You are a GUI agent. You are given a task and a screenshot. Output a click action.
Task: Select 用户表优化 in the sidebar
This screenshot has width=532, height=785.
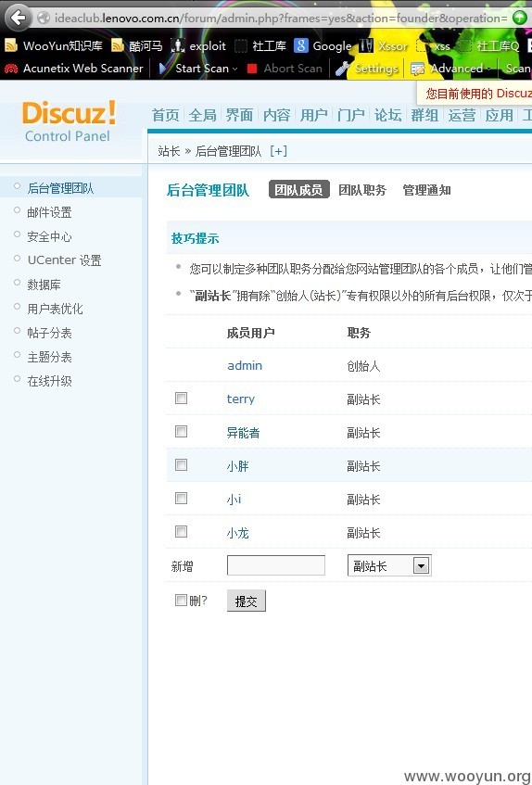pyautogui.click(x=55, y=309)
